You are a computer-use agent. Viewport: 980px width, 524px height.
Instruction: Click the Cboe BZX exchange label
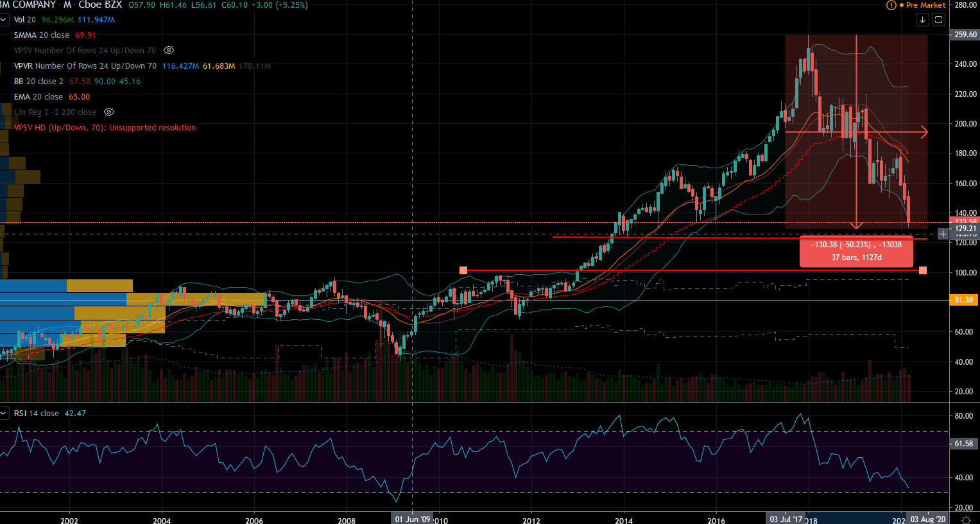[x=100, y=4]
